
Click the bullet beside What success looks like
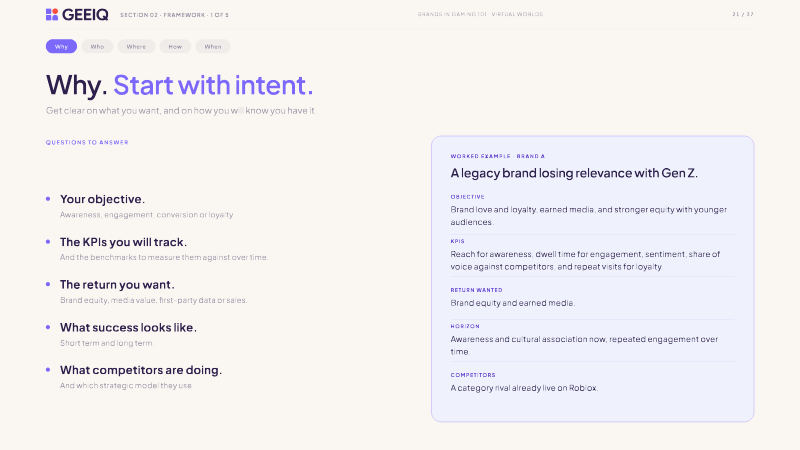coord(48,327)
